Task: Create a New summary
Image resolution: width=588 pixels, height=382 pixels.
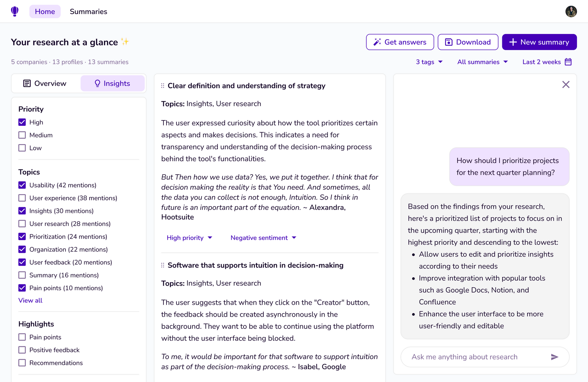Action: click(539, 42)
